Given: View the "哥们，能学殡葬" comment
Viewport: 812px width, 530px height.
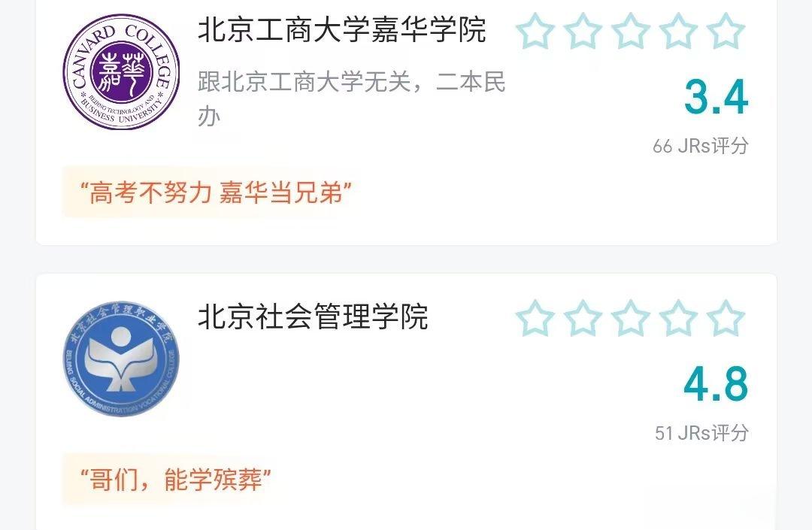Looking at the screenshot, I should coord(175,480).
